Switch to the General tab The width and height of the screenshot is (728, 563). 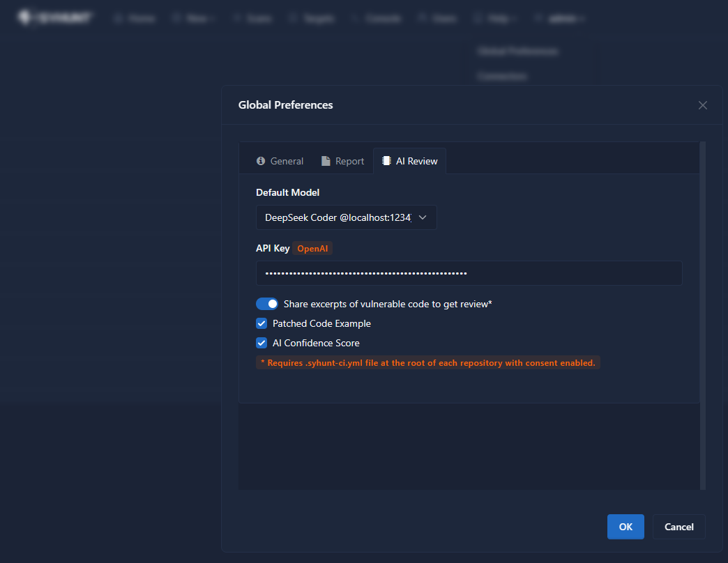point(280,161)
